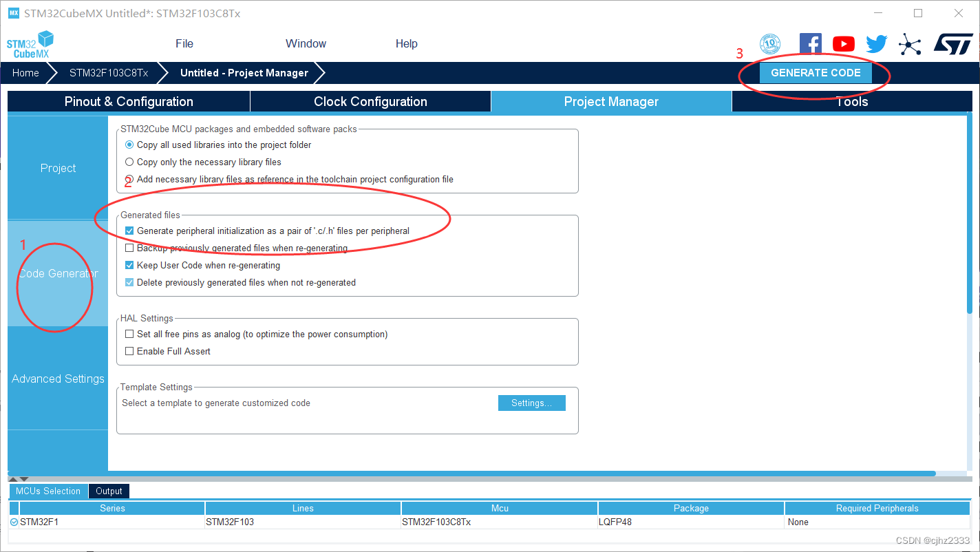Click the horizontal scrollbar below settings panel
Viewport: 980px width, 552px height.
[471, 474]
